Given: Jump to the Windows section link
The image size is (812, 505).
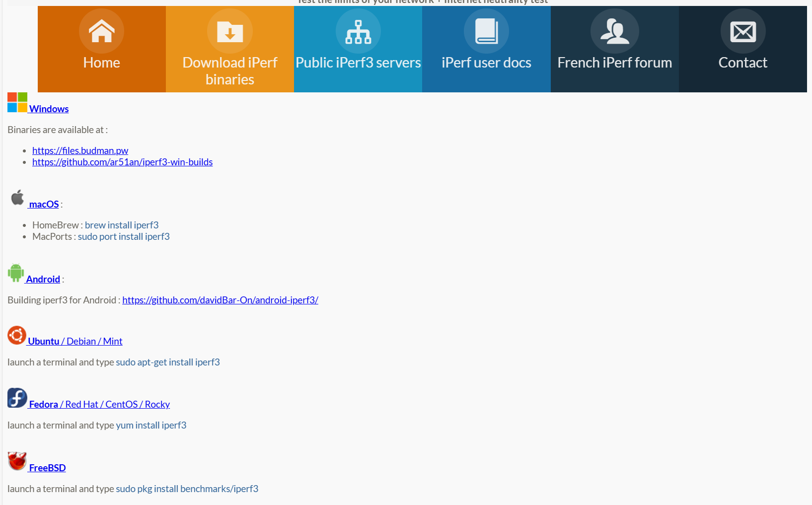Looking at the screenshot, I should point(49,109).
